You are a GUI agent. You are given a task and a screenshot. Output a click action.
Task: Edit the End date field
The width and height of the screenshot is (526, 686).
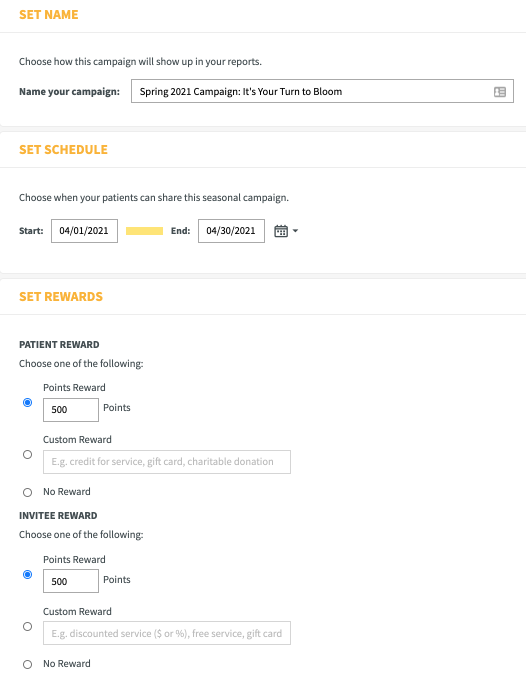coord(231,231)
